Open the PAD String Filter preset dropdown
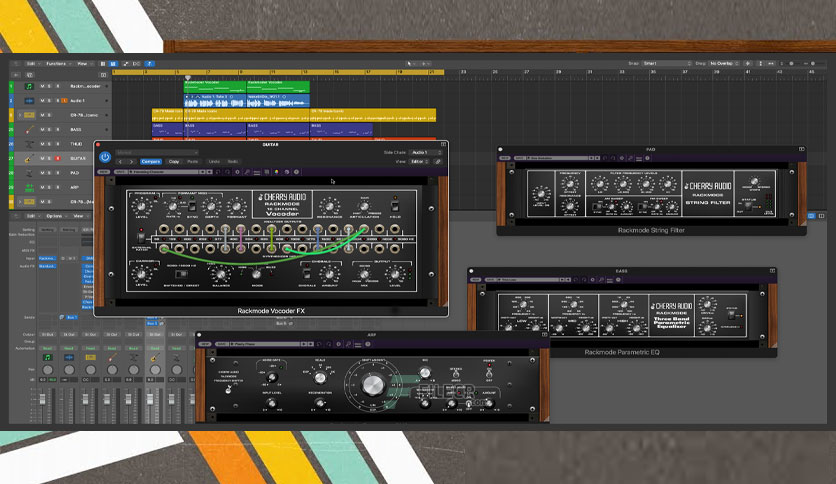836x484 pixels. (x=558, y=158)
